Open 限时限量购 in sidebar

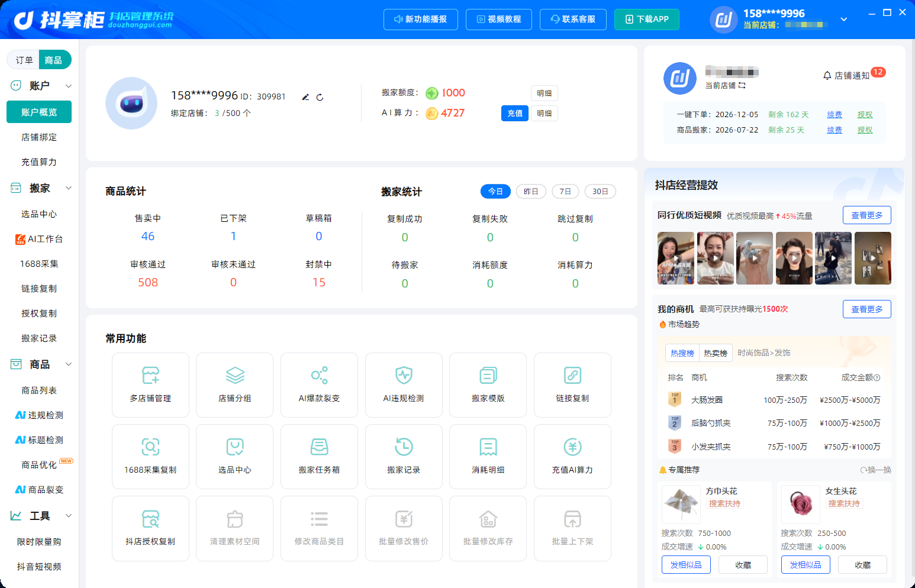(39, 542)
